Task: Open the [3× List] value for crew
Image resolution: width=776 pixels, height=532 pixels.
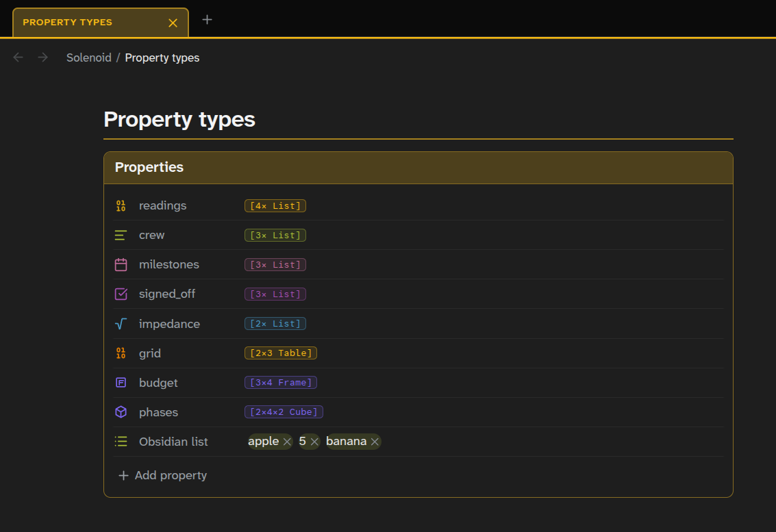Action: point(275,235)
